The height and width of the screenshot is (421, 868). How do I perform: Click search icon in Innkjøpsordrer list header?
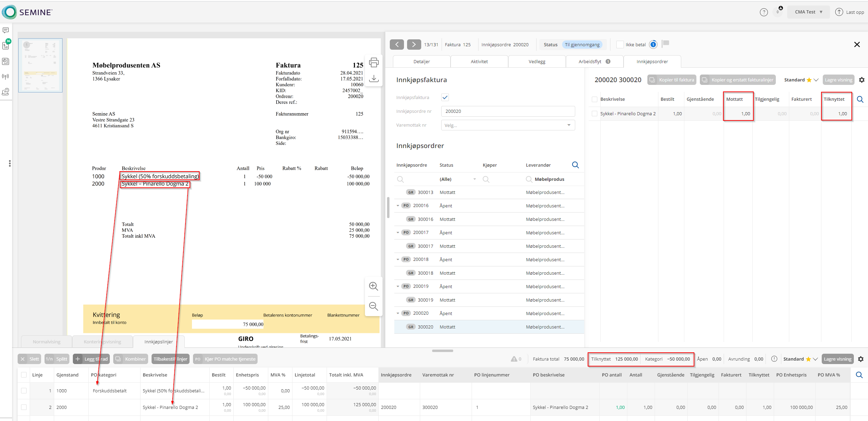point(575,165)
